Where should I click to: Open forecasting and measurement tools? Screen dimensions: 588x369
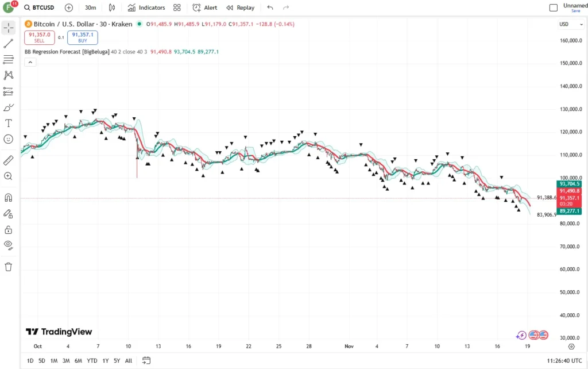coord(8,91)
